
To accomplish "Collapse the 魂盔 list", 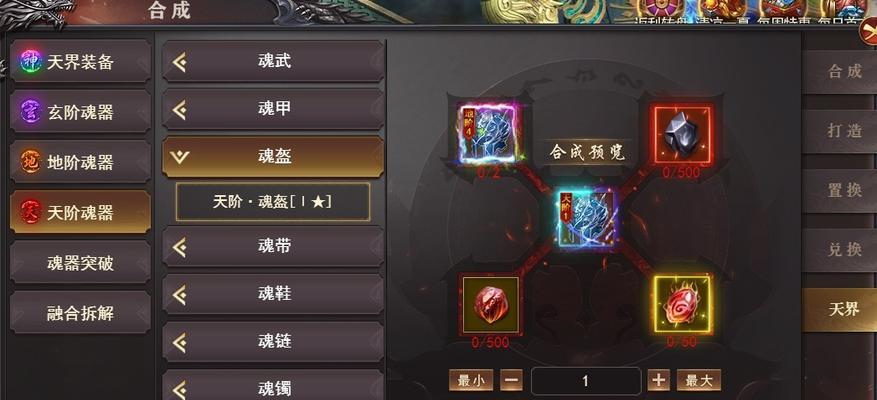I will [273, 157].
